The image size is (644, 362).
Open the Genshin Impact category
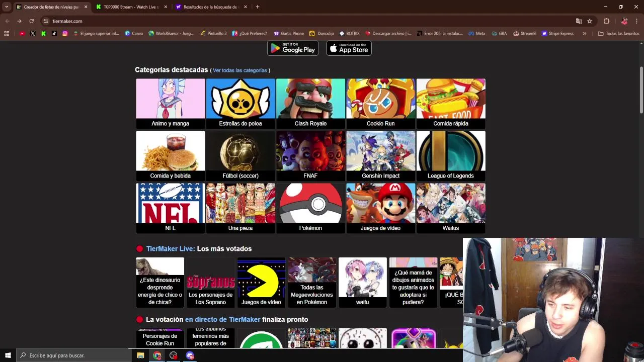pyautogui.click(x=381, y=156)
